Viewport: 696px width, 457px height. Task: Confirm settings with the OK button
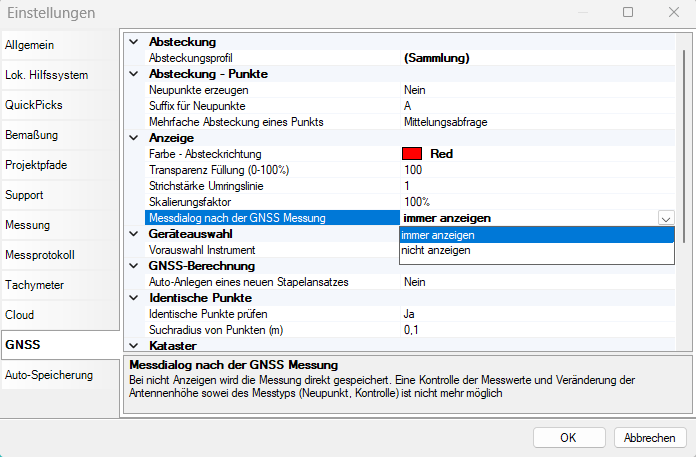(568, 438)
